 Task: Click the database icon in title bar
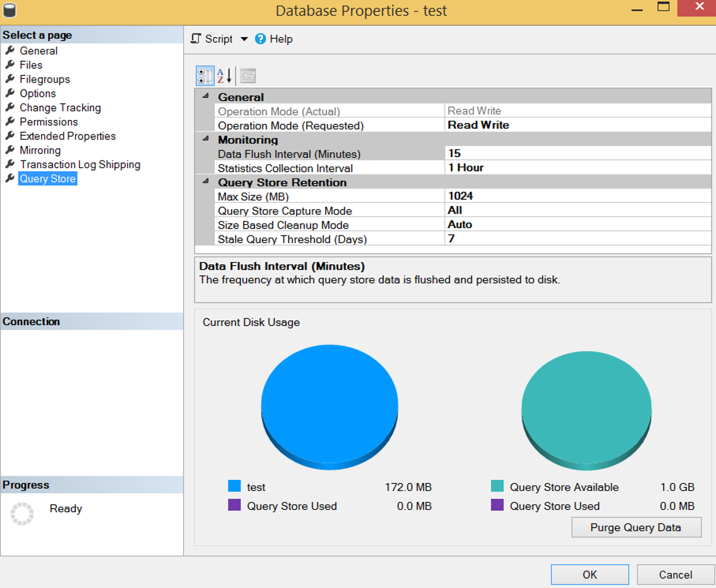[x=9, y=10]
